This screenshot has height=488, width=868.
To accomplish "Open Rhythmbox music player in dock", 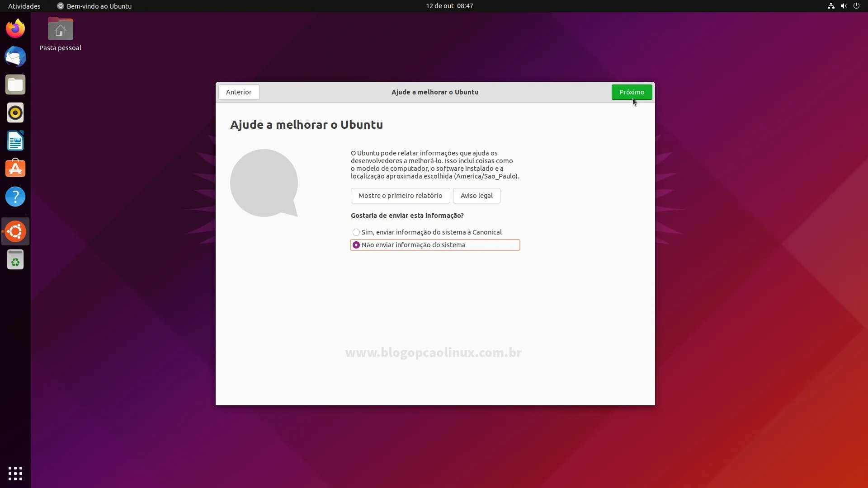I will coord(15,113).
